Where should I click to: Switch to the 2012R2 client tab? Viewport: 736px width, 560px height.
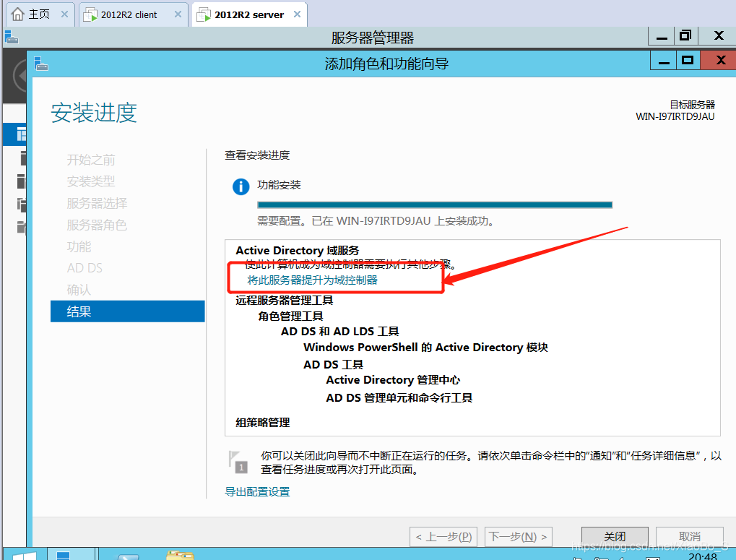click(134, 14)
